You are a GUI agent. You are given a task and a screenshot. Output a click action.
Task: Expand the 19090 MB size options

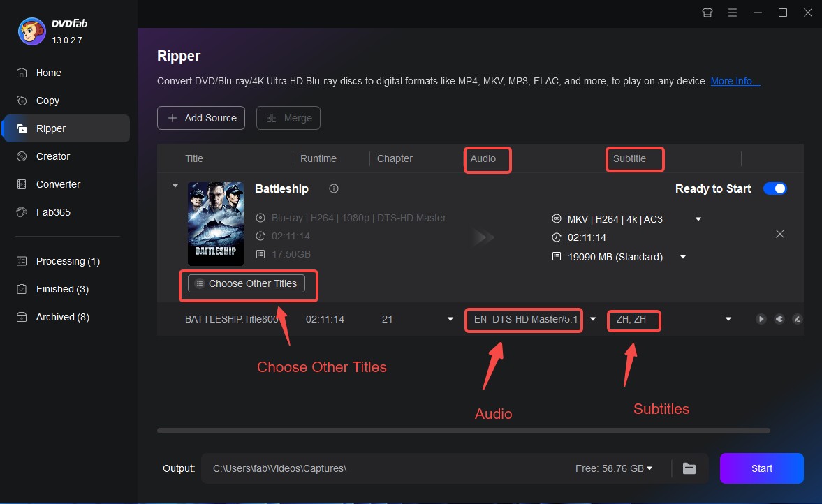click(682, 257)
